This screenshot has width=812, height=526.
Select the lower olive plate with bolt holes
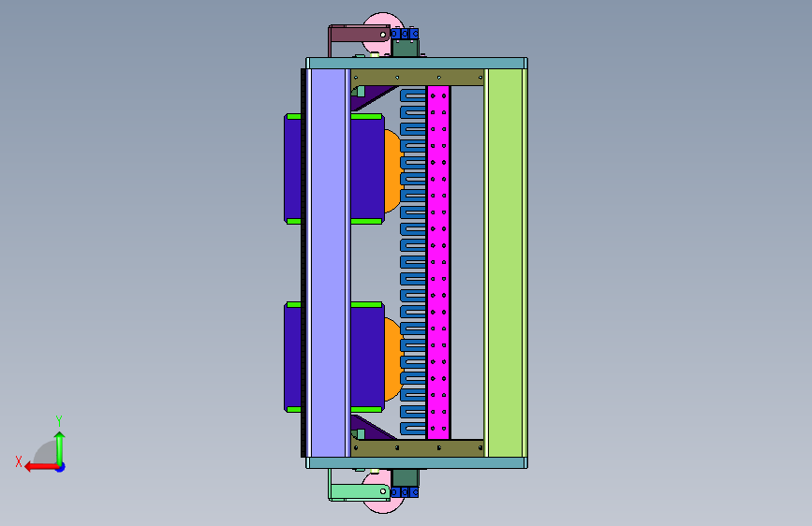click(418, 447)
